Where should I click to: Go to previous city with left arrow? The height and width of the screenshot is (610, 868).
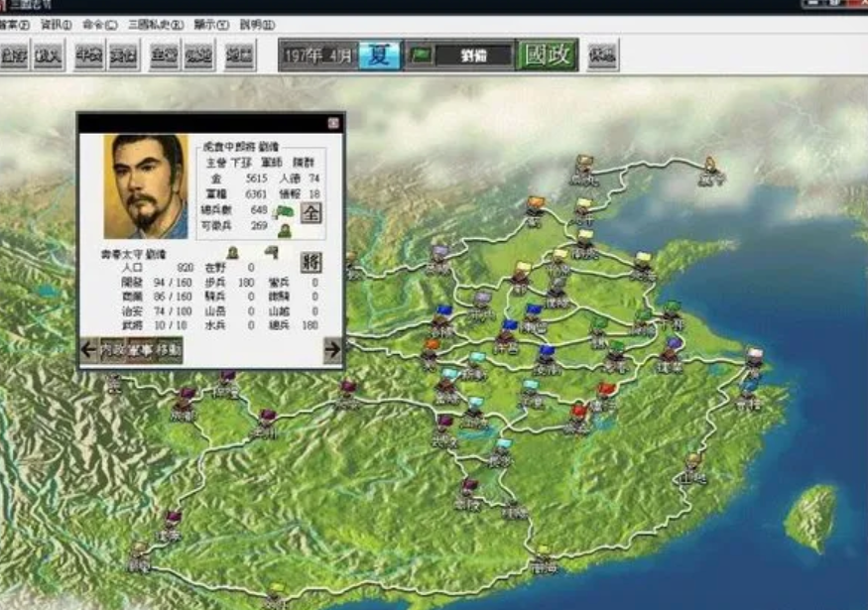[88, 349]
